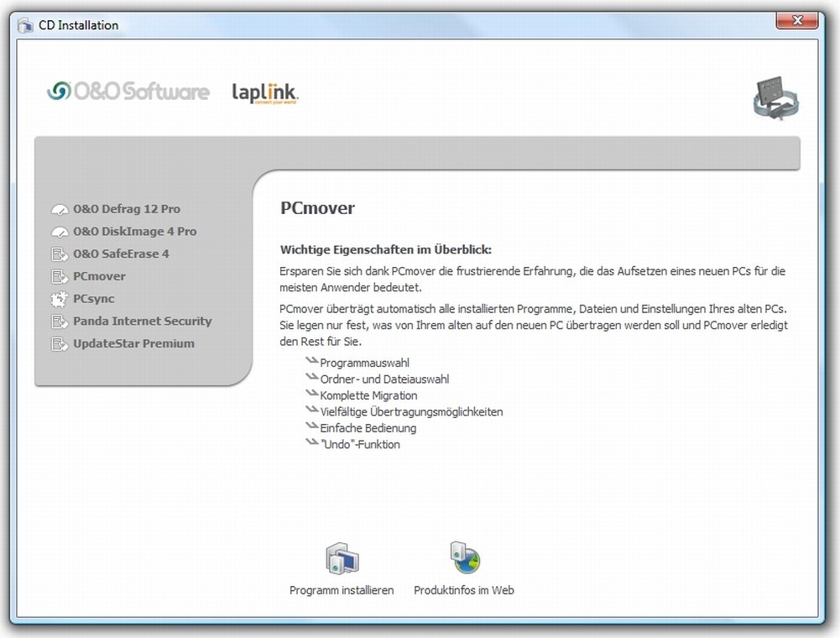Click the icon beside Panda Internet Security
The width and height of the screenshot is (840, 638).
tap(60, 322)
